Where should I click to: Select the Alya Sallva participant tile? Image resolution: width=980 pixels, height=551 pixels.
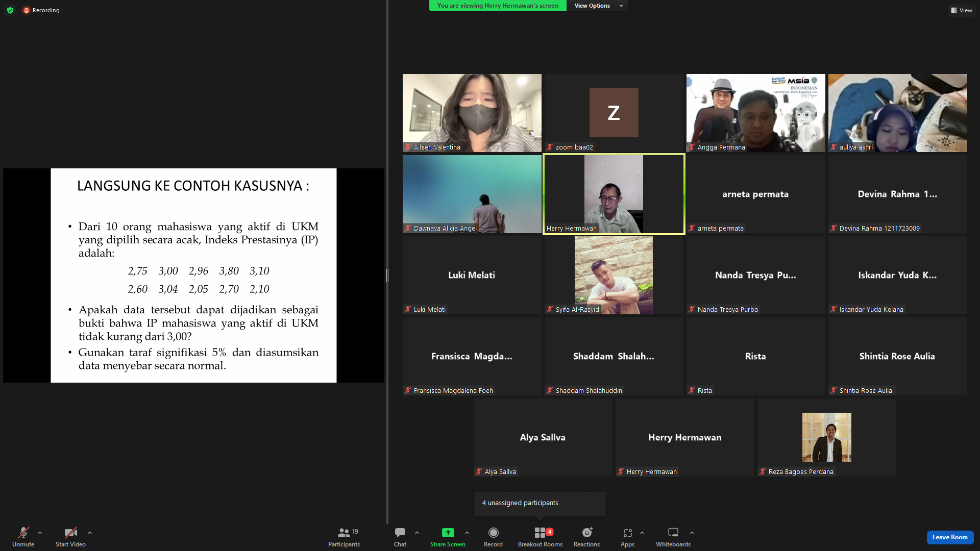tap(543, 437)
